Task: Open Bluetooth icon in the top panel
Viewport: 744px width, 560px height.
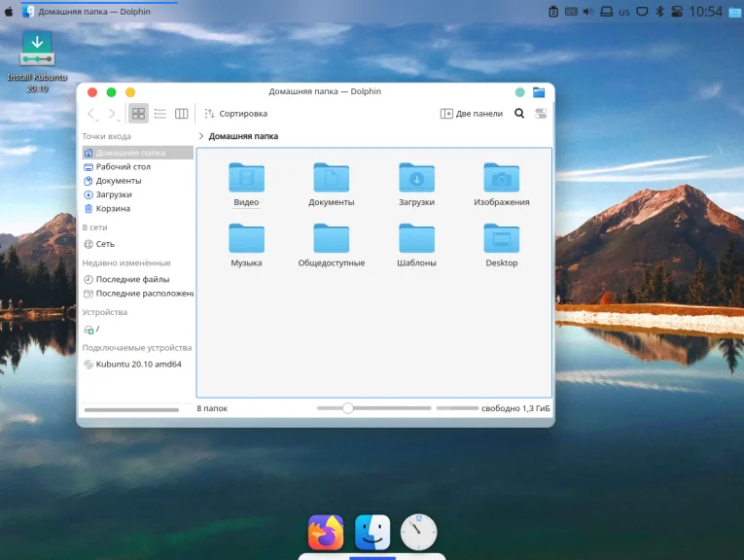Action: click(658, 12)
